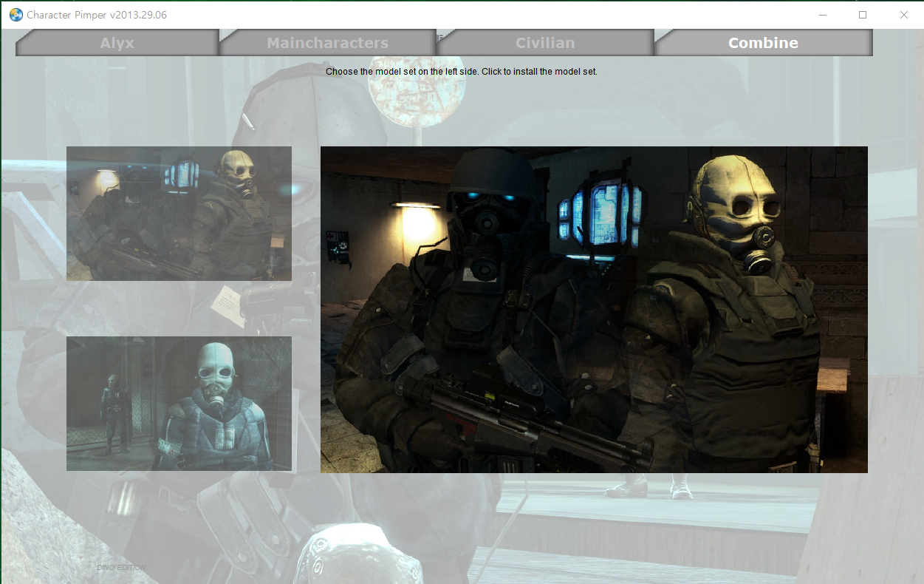Image resolution: width=924 pixels, height=584 pixels.
Task: Choose the armored Combine soldiers thumbnail
Action: point(179,214)
